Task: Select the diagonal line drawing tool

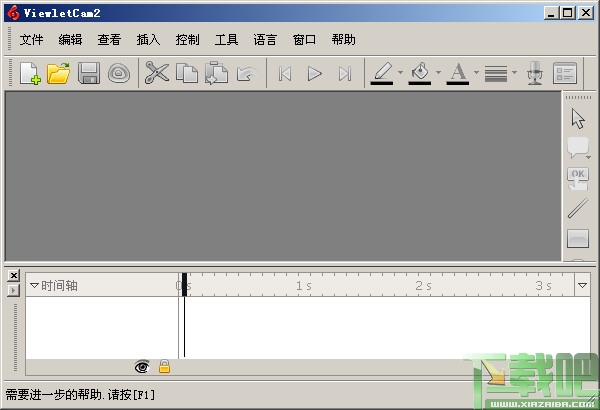Action: (578, 208)
